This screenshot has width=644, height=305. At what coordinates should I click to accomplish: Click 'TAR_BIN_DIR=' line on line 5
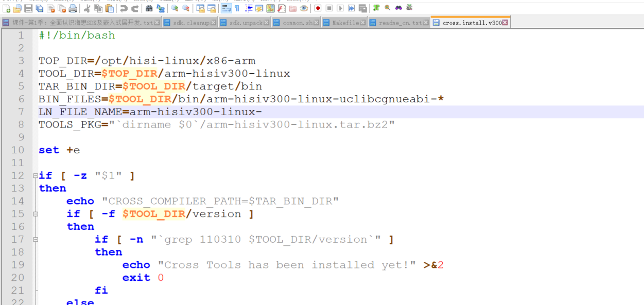[x=150, y=86]
